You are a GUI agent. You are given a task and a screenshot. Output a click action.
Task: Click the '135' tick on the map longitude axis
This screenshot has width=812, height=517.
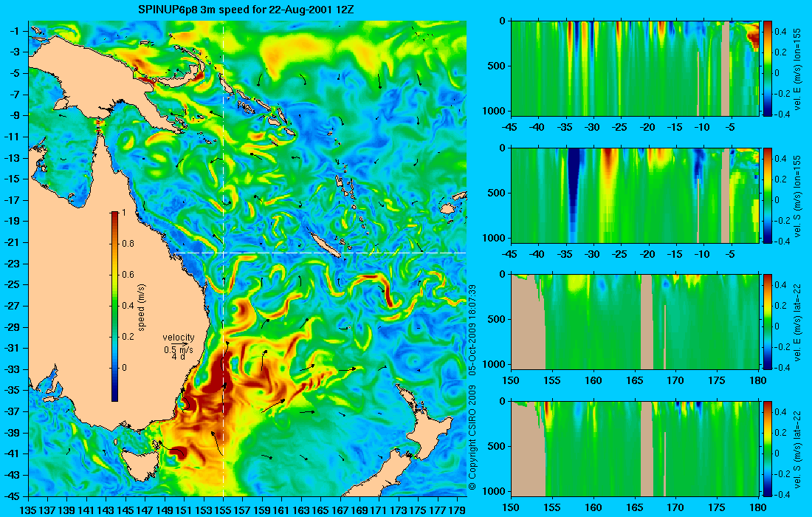tap(28, 510)
